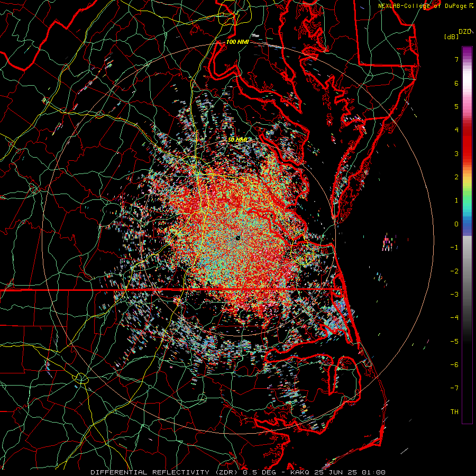The width and height of the screenshot is (476, 476).
Task: Click the 0 dB value on the scale
Action: point(456,224)
